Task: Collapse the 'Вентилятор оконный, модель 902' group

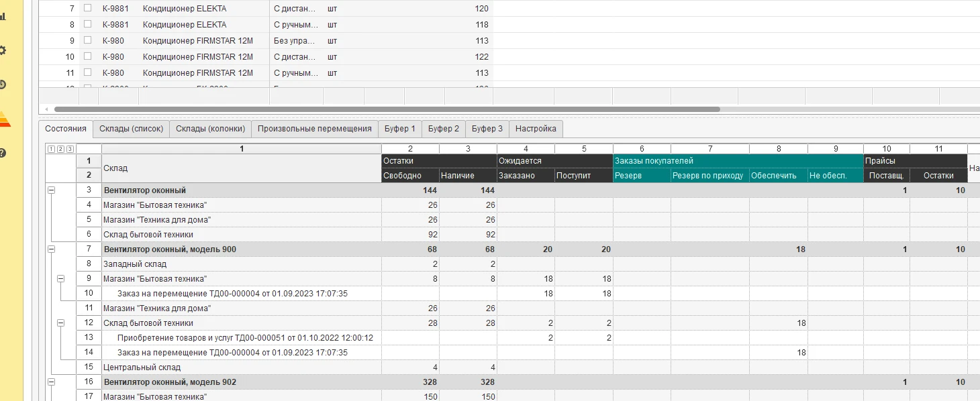Action: coord(52,382)
